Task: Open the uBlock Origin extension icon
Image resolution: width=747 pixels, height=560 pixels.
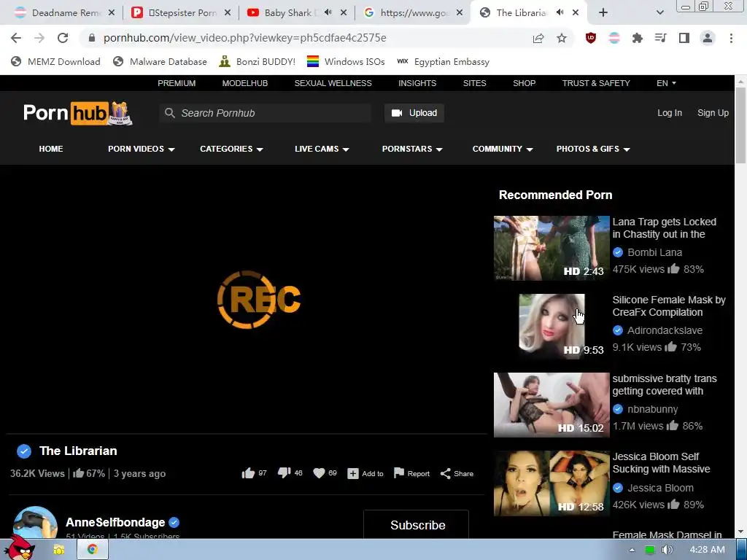Action: [591, 38]
